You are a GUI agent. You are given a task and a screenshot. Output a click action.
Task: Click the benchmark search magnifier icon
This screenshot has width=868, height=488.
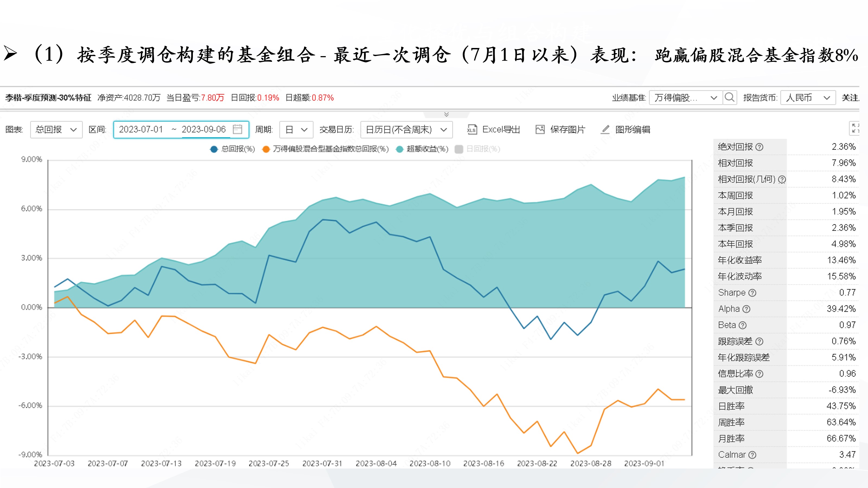(729, 98)
